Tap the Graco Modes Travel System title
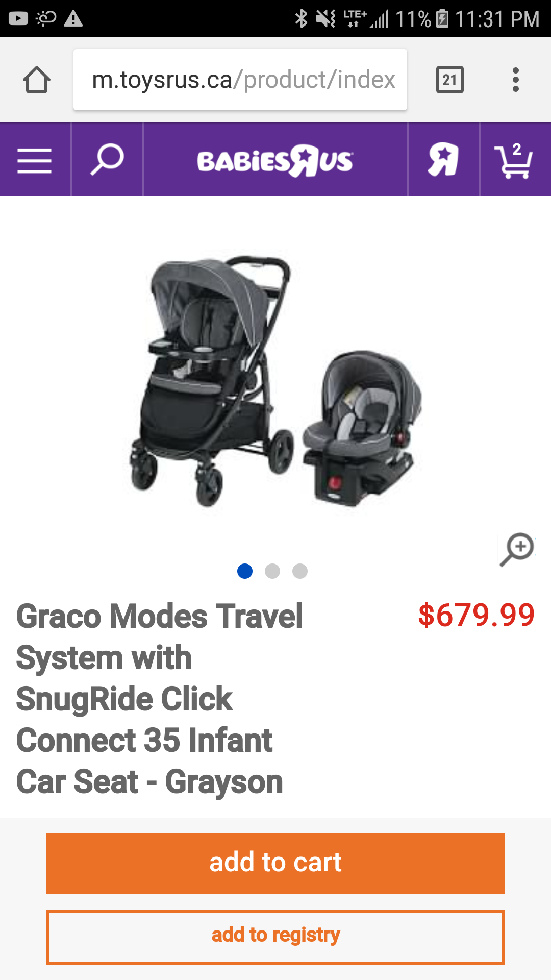 click(x=160, y=699)
